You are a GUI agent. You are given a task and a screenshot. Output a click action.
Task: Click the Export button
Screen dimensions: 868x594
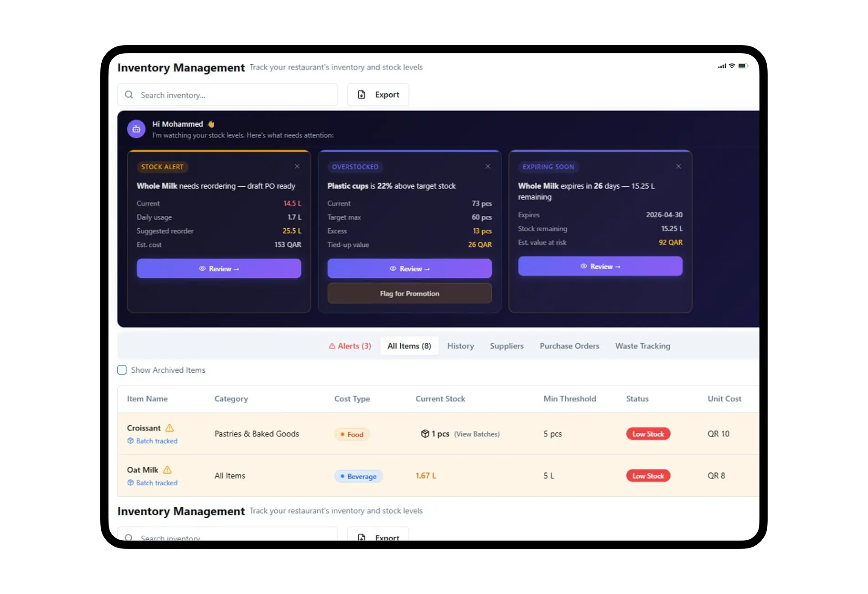pyautogui.click(x=378, y=95)
